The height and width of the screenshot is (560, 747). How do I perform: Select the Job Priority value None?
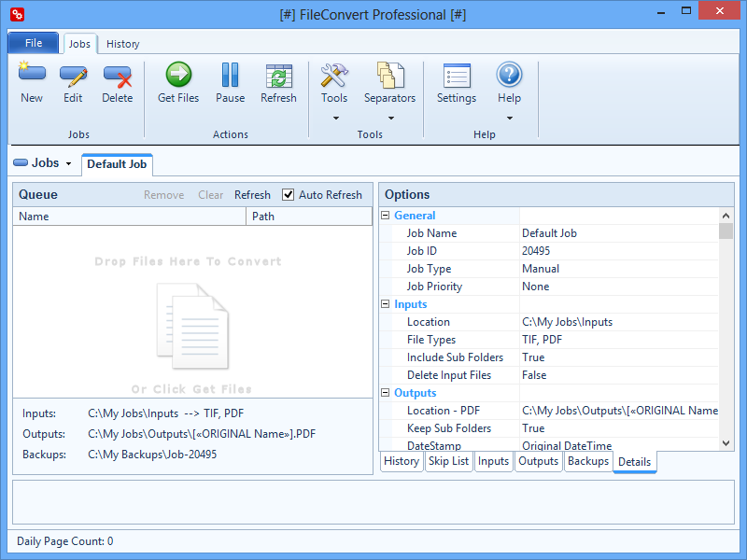(535, 287)
